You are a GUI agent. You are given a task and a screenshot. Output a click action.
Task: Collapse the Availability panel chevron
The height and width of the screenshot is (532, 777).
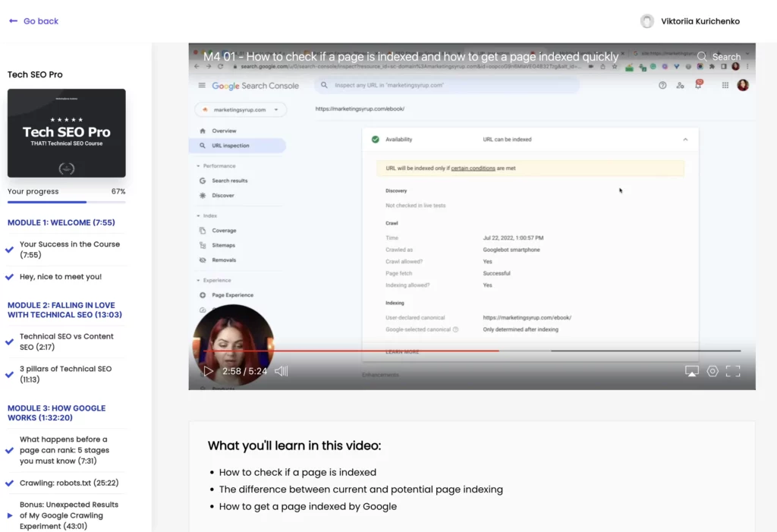684,139
